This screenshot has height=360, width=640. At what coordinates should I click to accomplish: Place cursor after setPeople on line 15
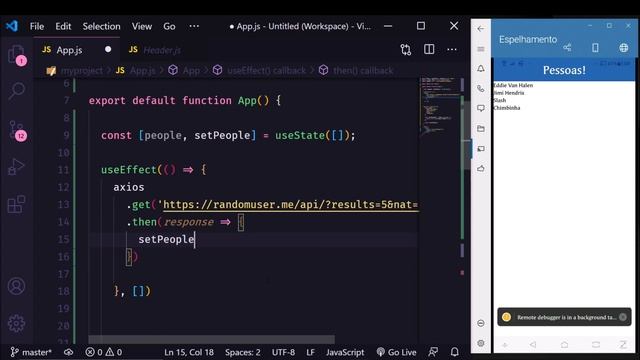(x=195, y=239)
